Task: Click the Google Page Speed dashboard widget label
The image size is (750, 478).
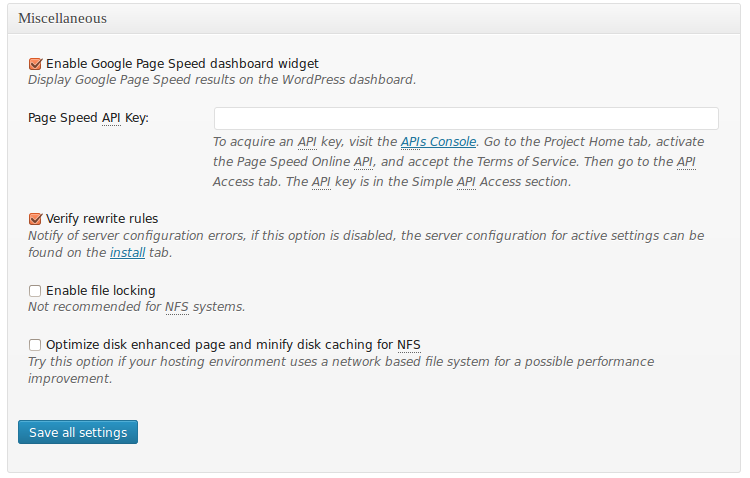Action: pyautogui.click(x=182, y=63)
